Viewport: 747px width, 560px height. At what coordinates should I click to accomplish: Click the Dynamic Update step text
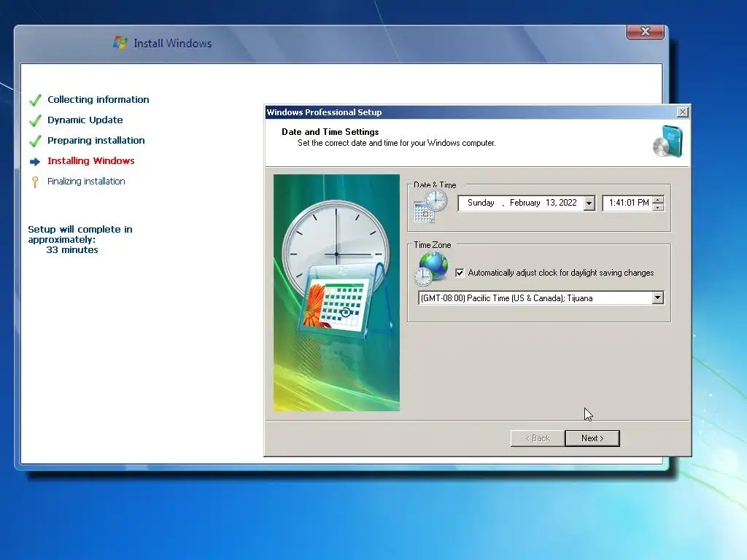[85, 120]
